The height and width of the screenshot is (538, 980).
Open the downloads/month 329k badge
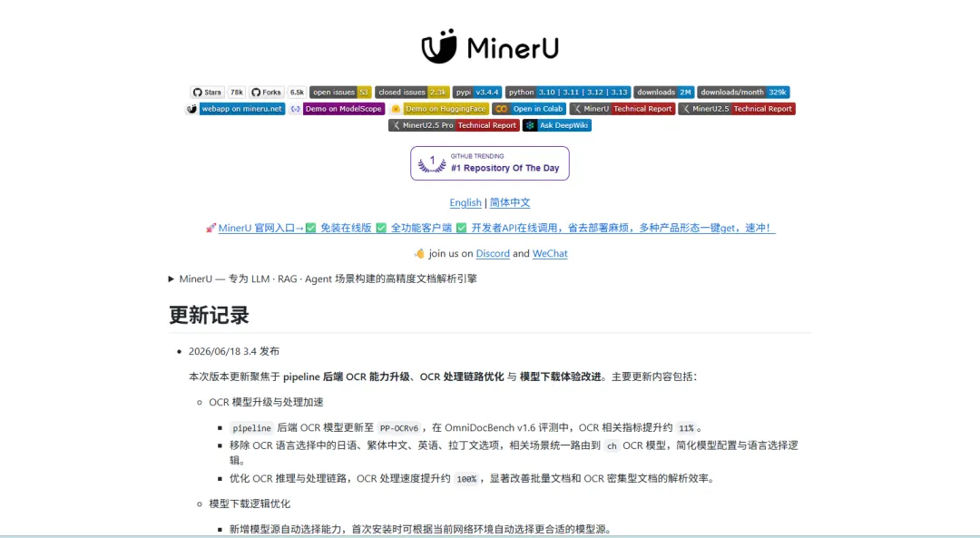[x=743, y=92]
